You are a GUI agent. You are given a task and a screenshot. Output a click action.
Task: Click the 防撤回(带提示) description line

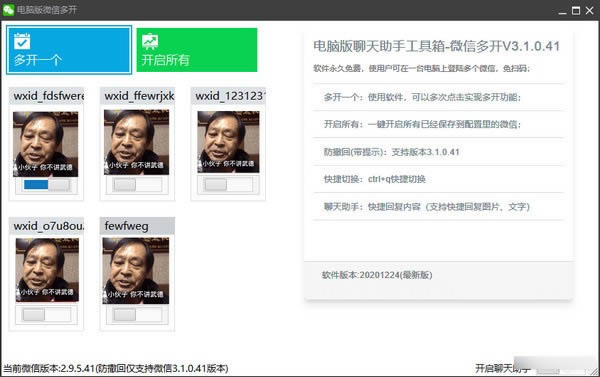click(x=391, y=152)
